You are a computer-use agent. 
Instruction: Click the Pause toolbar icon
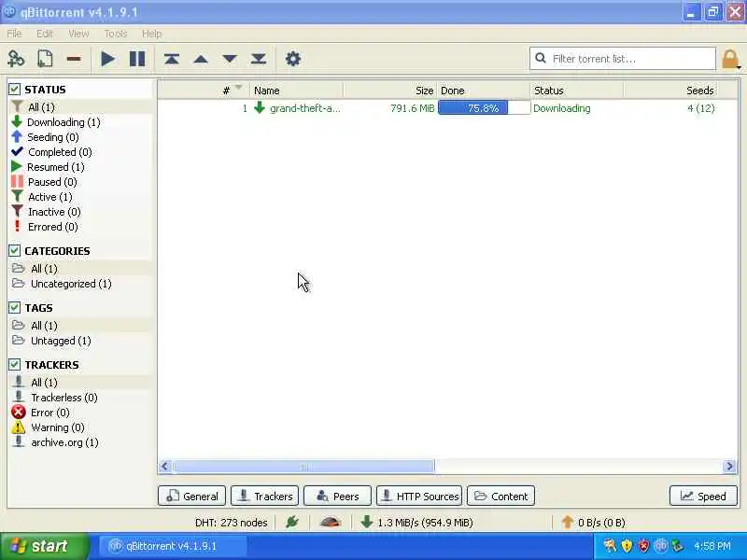pos(137,59)
